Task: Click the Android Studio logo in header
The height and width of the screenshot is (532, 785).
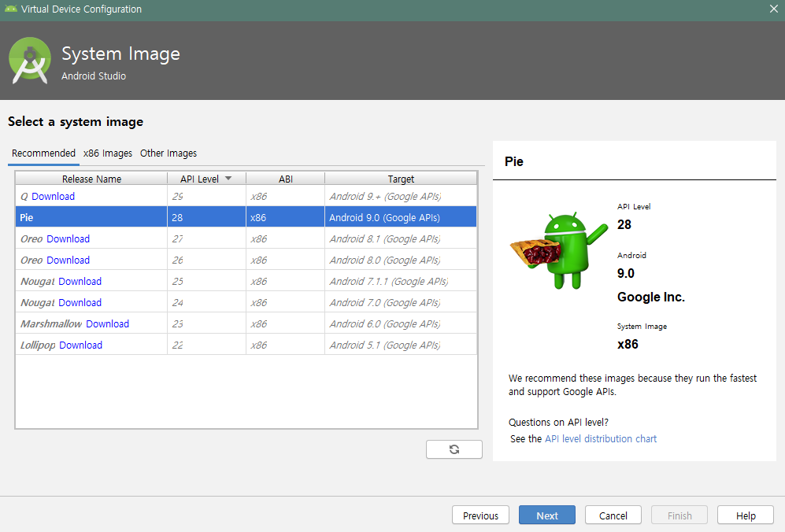Action: point(30,61)
